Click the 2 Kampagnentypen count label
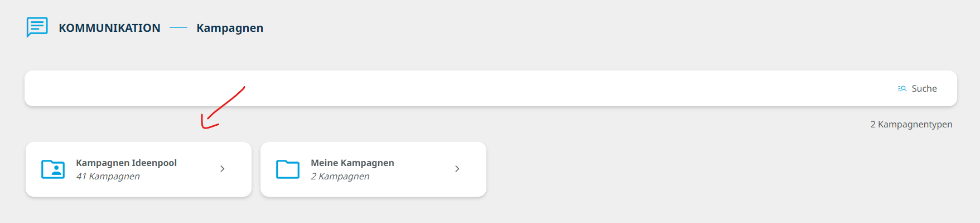980x223 pixels. pyautogui.click(x=911, y=124)
